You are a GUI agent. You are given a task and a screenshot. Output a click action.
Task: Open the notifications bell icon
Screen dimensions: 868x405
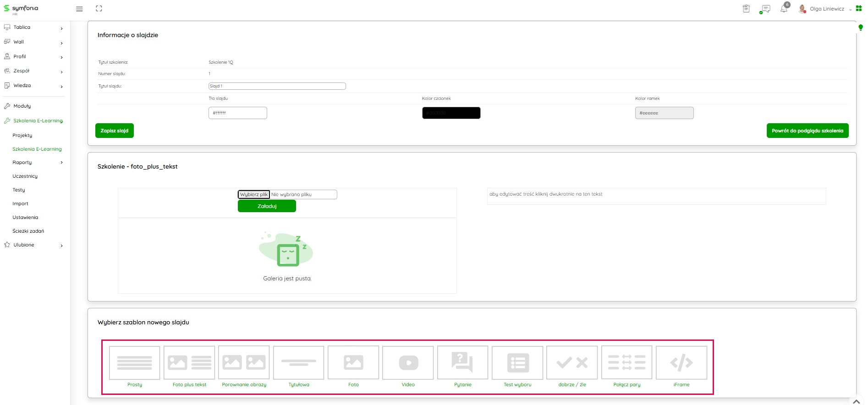pyautogui.click(x=784, y=9)
